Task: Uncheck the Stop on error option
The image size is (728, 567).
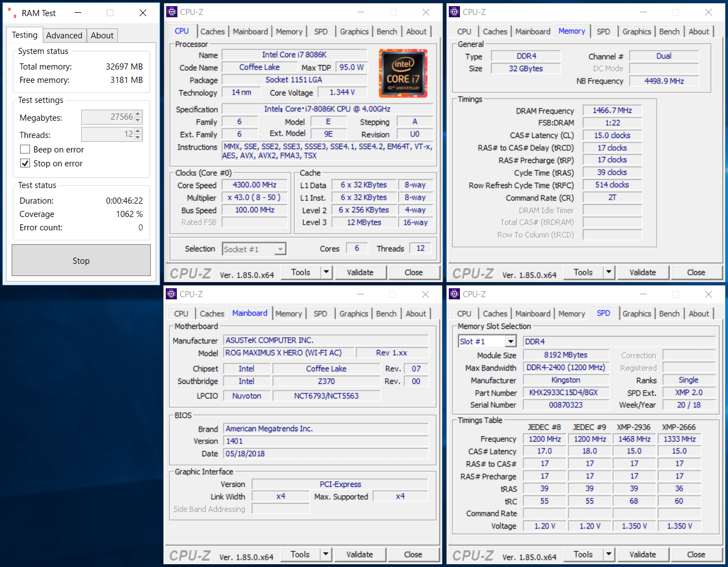Action: 25,163
